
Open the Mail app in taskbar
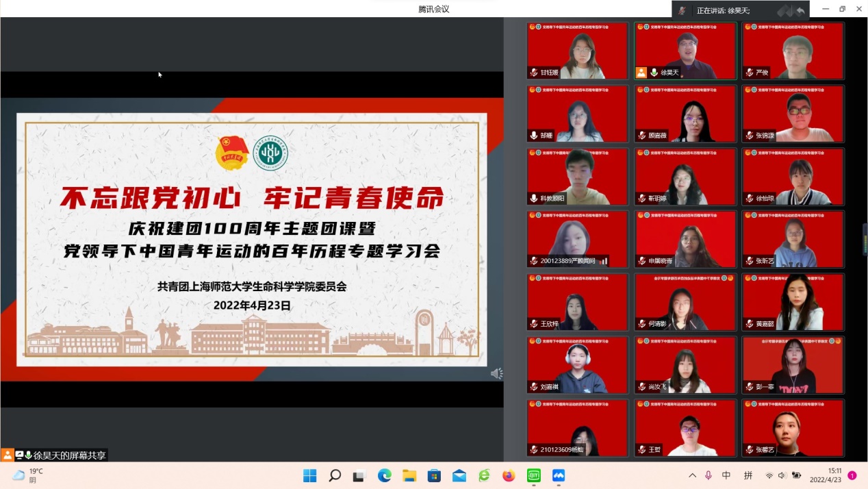click(459, 475)
